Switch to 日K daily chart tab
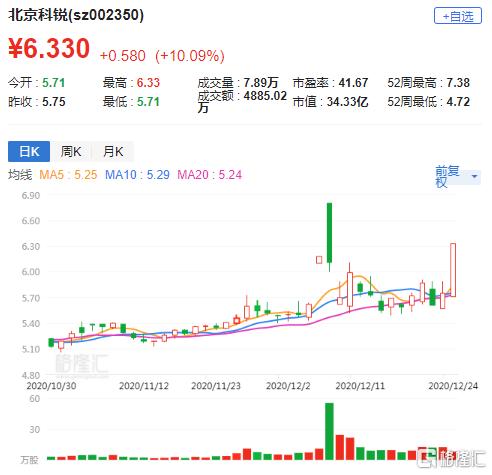Viewport: 492px width, 475px height. 29,151
